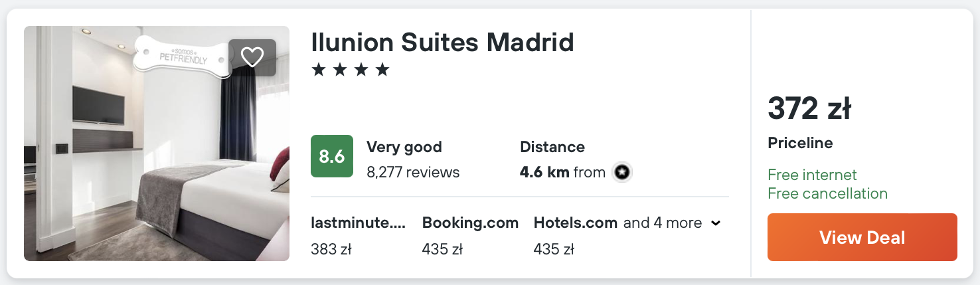Click the Free cancellation text
This screenshot has width=980, height=285.
(827, 193)
